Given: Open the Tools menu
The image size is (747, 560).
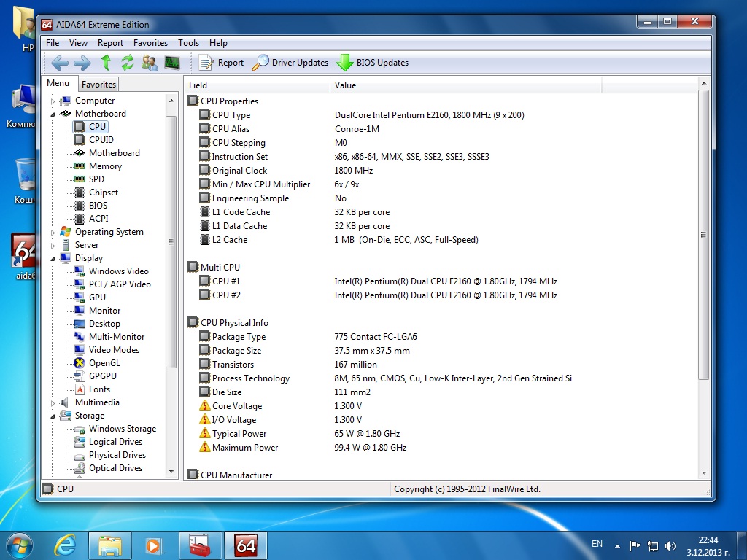Looking at the screenshot, I should pyautogui.click(x=189, y=43).
